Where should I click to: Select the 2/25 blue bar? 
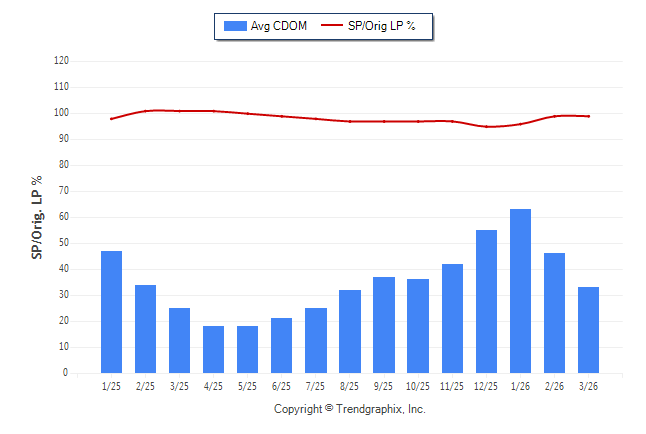(145, 329)
